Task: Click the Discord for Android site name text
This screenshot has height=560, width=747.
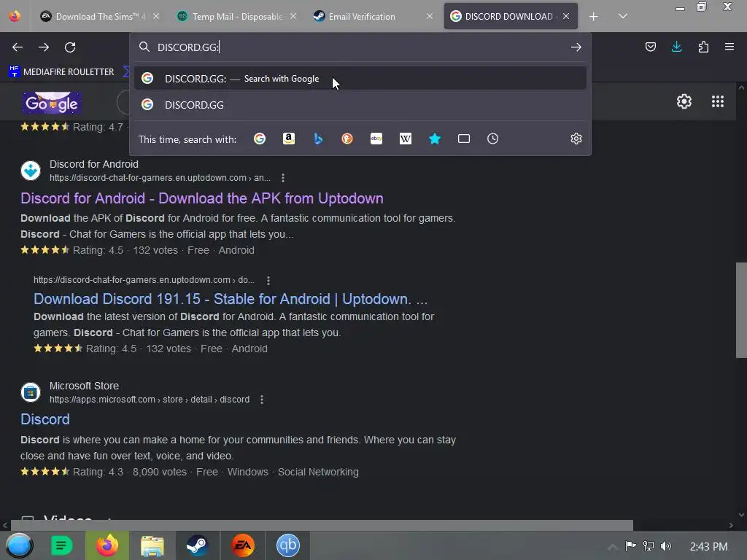Action: [94, 164]
